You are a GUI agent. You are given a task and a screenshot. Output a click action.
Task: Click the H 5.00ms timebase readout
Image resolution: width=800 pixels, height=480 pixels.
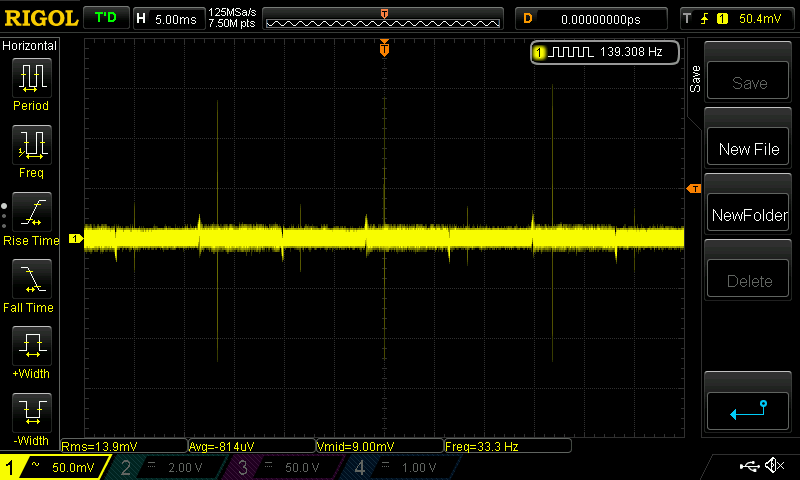point(169,19)
